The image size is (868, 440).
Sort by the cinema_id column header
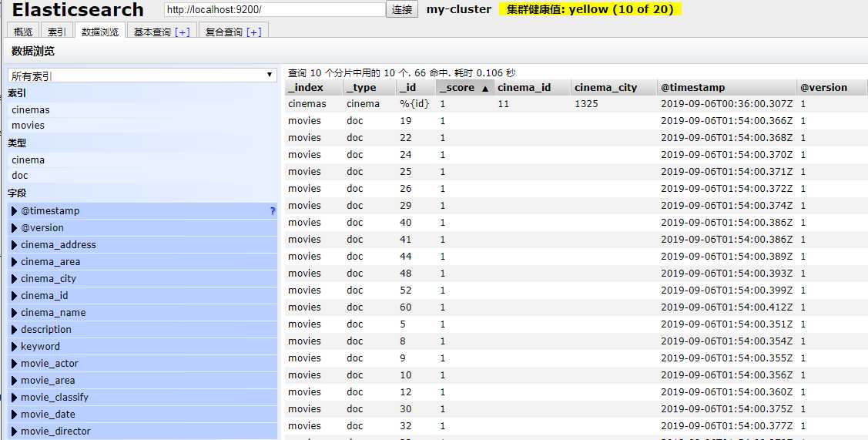click(x=531, y=88)
